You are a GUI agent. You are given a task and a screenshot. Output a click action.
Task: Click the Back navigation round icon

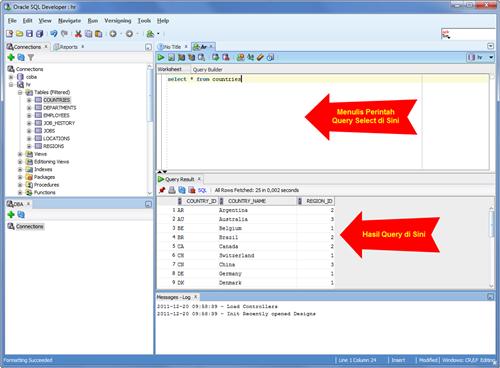(x=113, y=34)
